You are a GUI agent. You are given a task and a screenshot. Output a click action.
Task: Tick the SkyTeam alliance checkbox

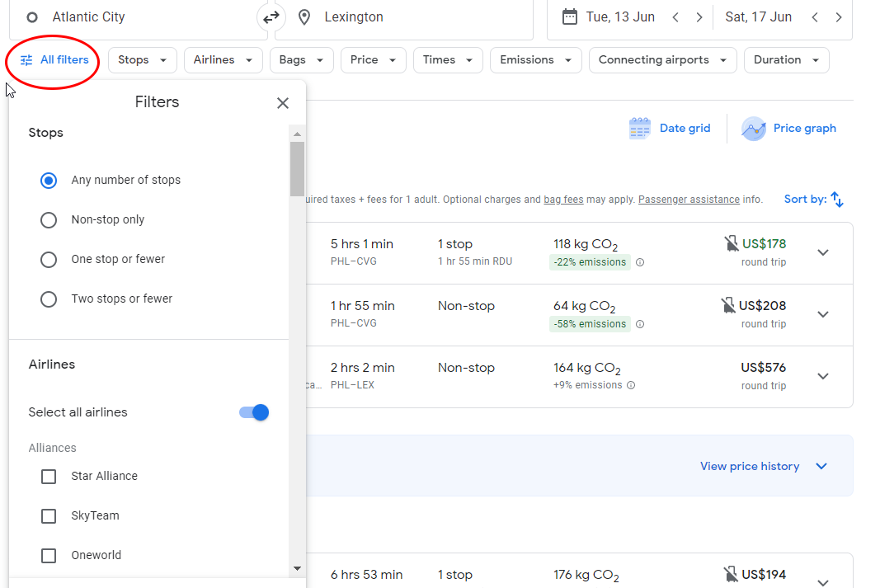pyautogui.click(x=49, y=516)
